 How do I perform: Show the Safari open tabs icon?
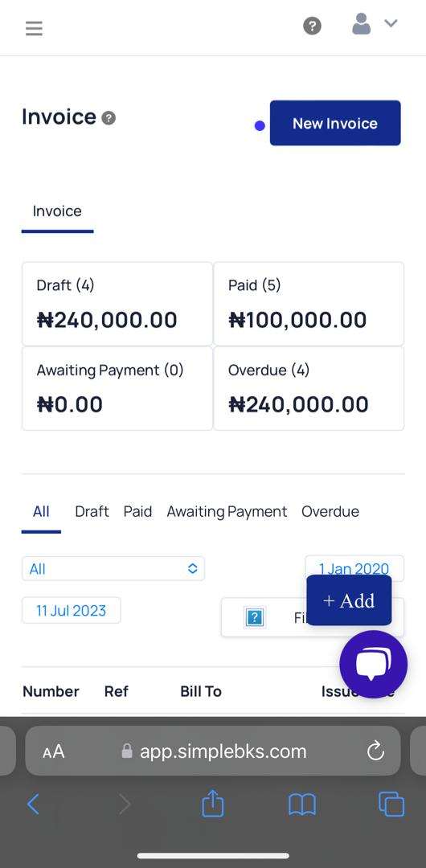391,804
